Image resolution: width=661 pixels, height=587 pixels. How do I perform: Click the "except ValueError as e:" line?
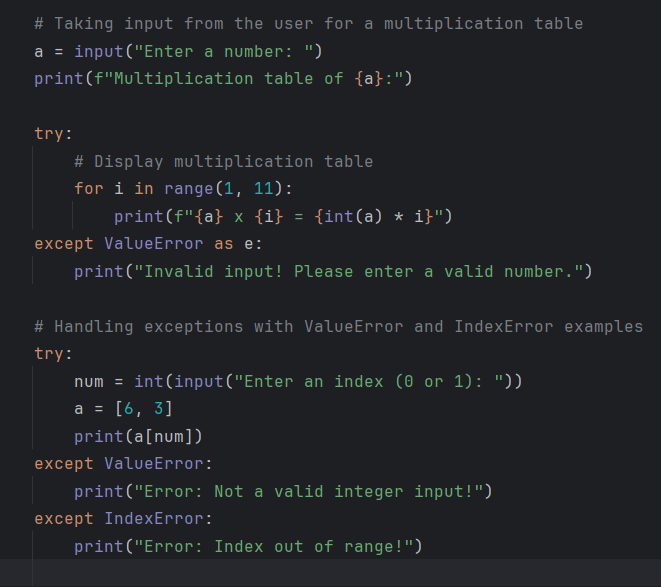tap(148, 244)
